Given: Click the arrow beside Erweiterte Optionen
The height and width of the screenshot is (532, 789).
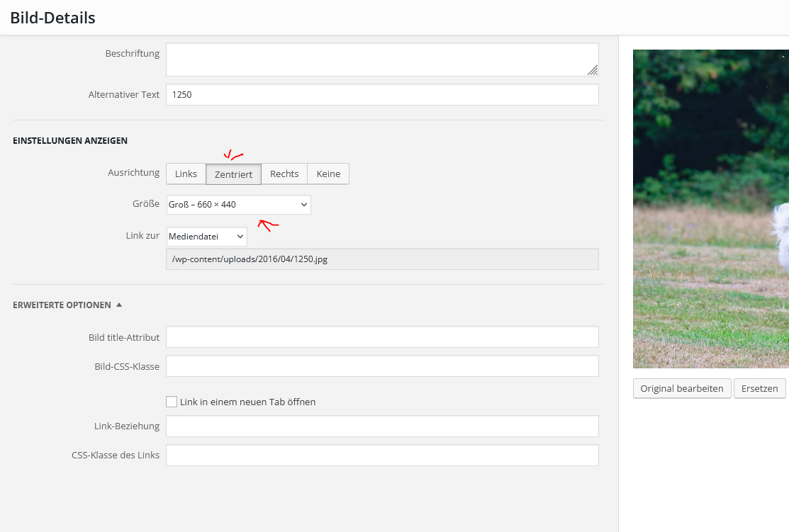Looking at the screenshot, I should (x=119, y=305).
